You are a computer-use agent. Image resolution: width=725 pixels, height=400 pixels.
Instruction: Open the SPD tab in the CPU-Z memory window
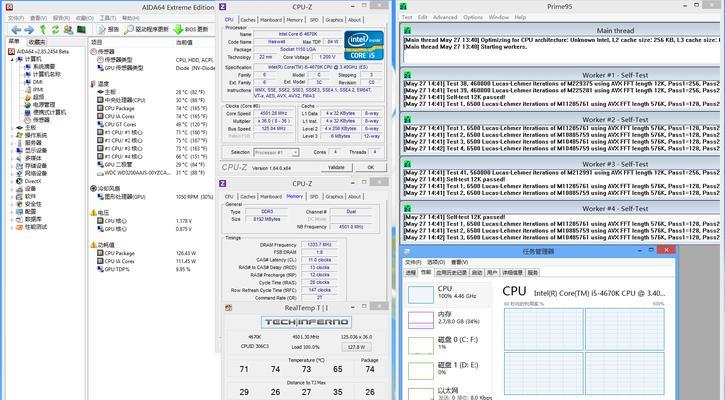click(x=314, y=197)
